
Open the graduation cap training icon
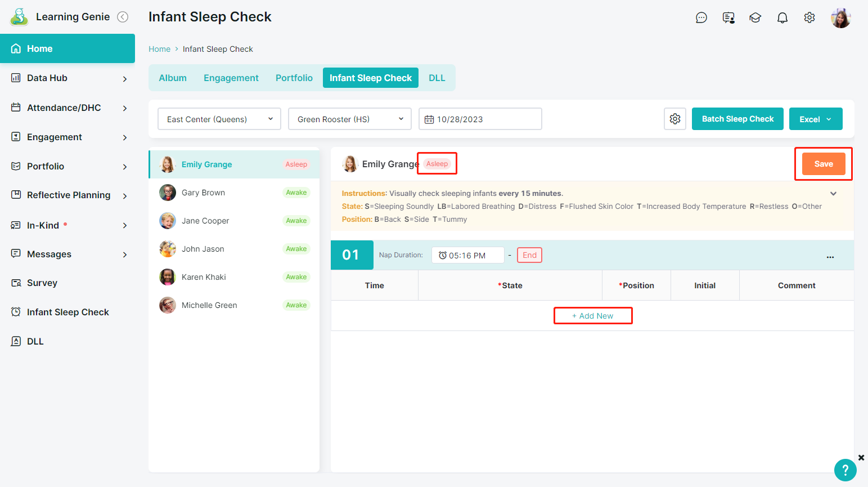[755, 18]
